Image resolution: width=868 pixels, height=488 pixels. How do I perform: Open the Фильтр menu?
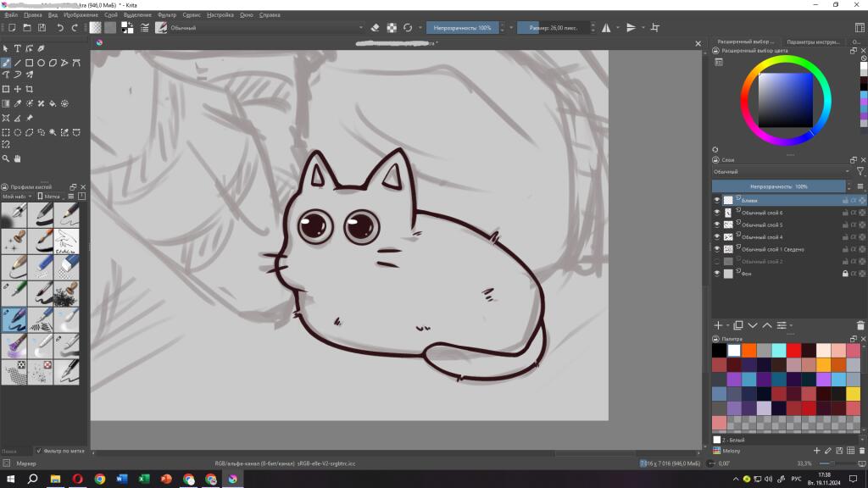tap(167, 15)
